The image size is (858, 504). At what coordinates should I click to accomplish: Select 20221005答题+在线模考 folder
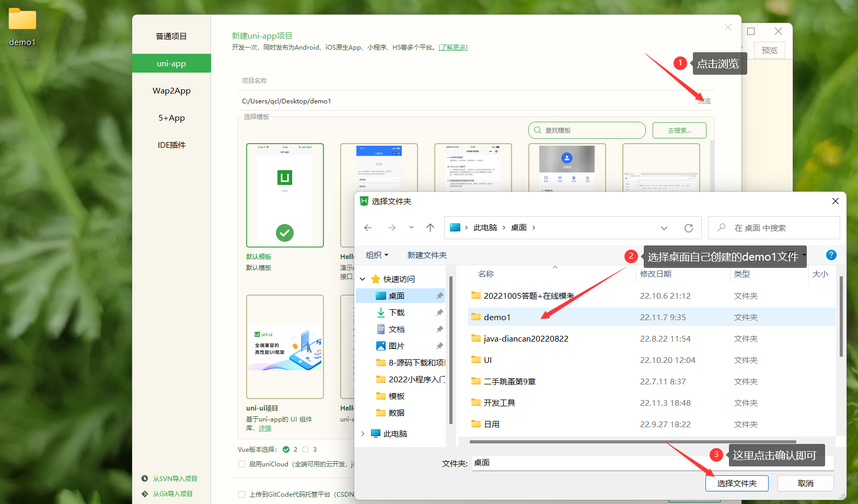[651, 296]
